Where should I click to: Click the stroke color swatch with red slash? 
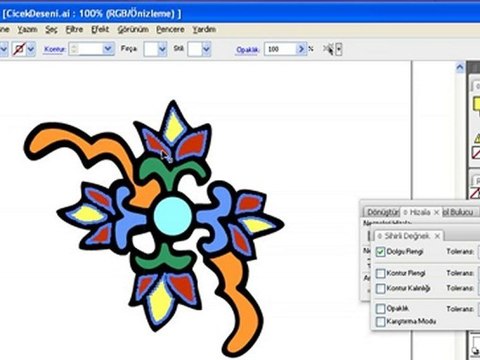(19, 49)
